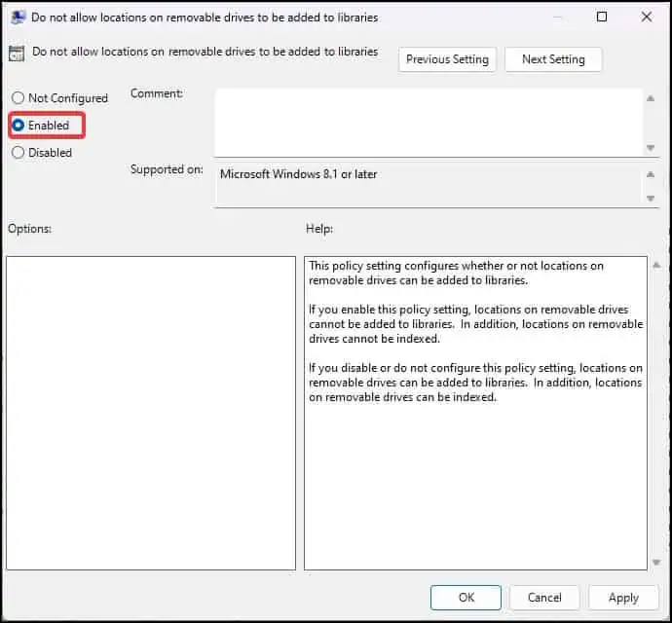
Task: Click the Comment box scroll down arrow
Action: (651, 148)
